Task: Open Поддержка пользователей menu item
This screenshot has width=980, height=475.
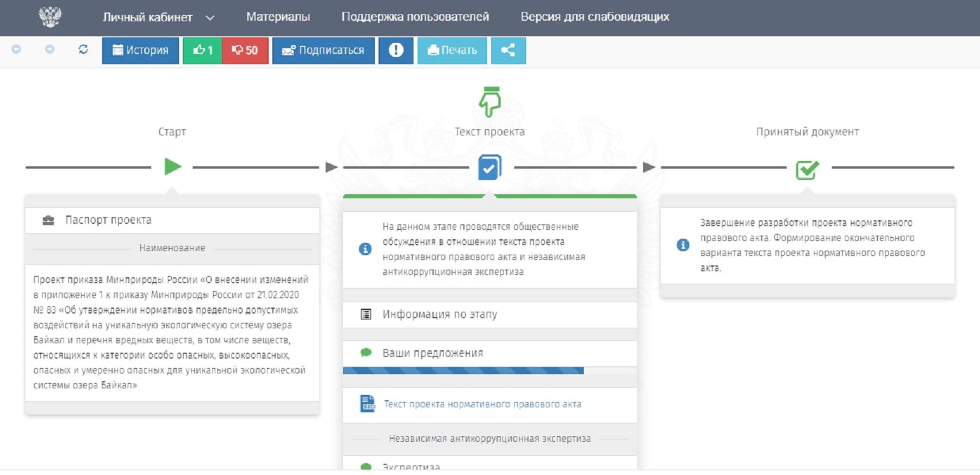Action: (415, 17)
